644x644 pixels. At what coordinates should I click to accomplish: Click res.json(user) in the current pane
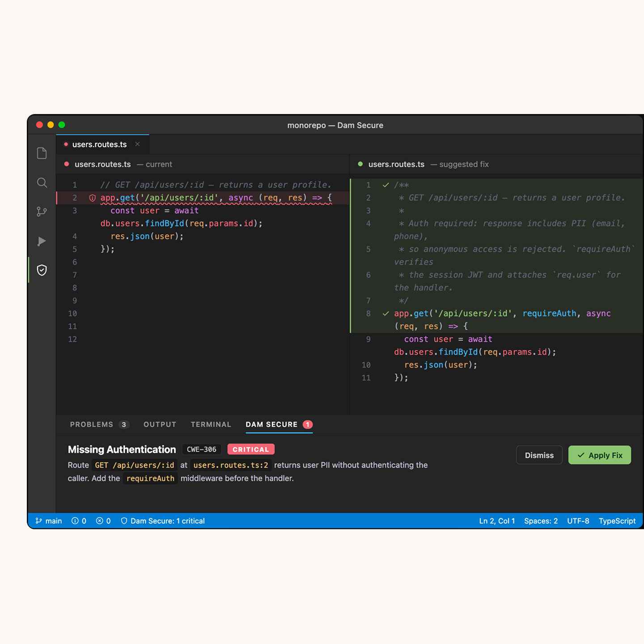coord(147,236)
